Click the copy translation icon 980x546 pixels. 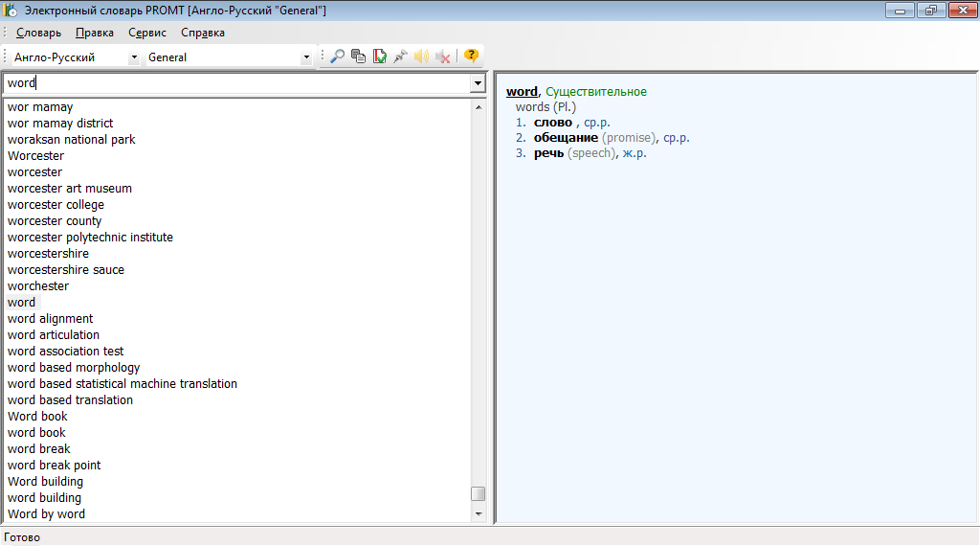[x=358, y=57]
